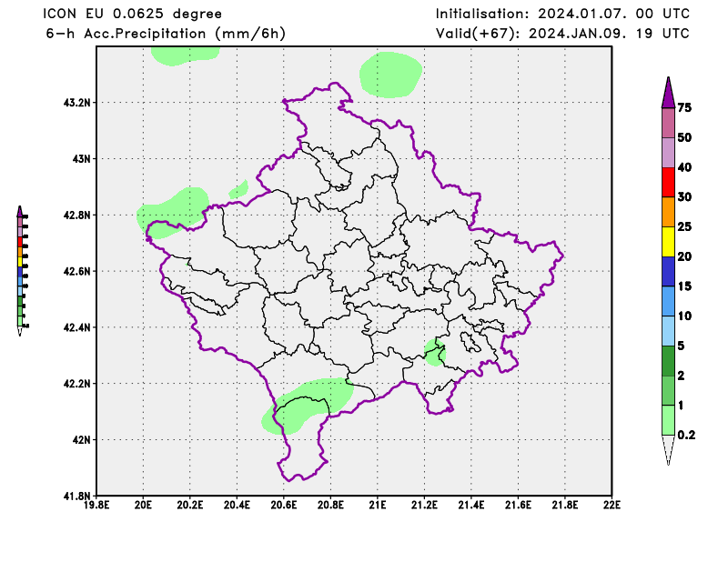728x562 pixels.
Task: Pick the orange 25–30 mm legend swatch
Action: point(668,212)
